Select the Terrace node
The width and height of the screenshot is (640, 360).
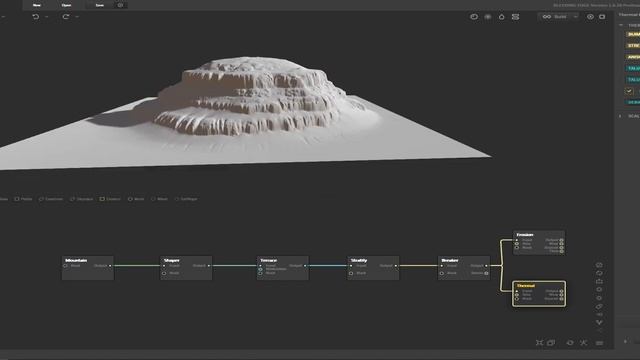point(282,268)
